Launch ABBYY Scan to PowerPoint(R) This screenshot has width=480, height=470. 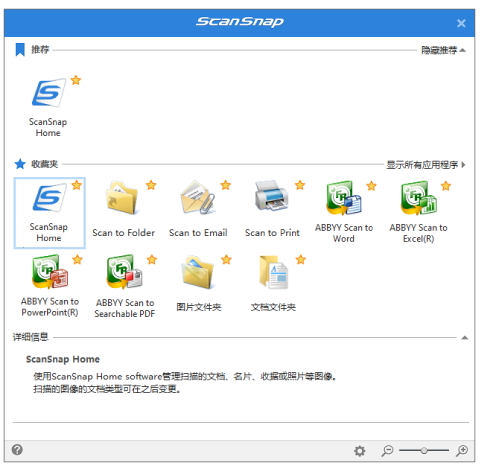tap(50, 286)
